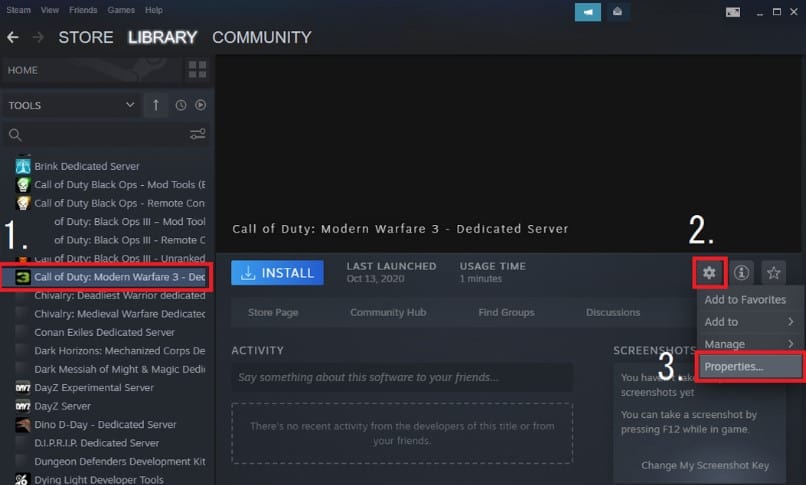Open the Steam menu
Image resolution: width=806 pixels, height=485 pixels.
[x=19, y=10]
